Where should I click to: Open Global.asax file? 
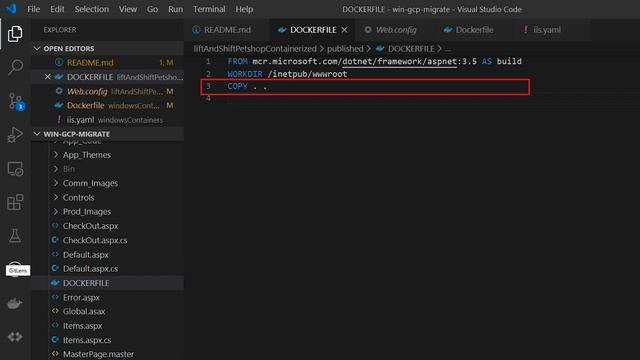coord(107,311)
